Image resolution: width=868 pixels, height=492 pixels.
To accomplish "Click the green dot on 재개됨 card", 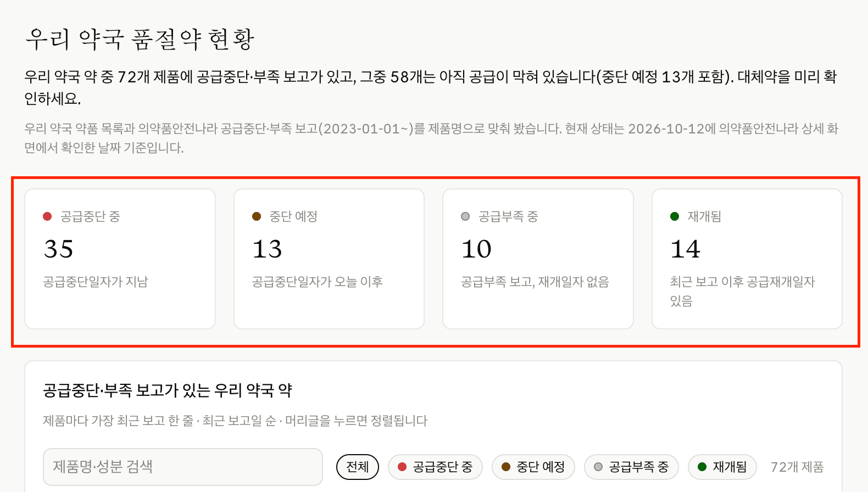I will (675, 216).
